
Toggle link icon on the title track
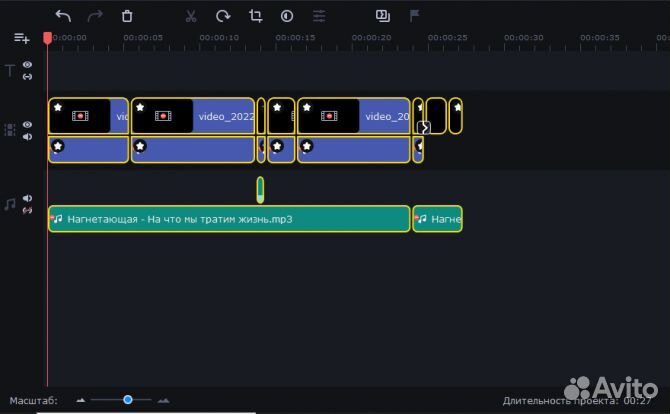click(x=28, y=77)
